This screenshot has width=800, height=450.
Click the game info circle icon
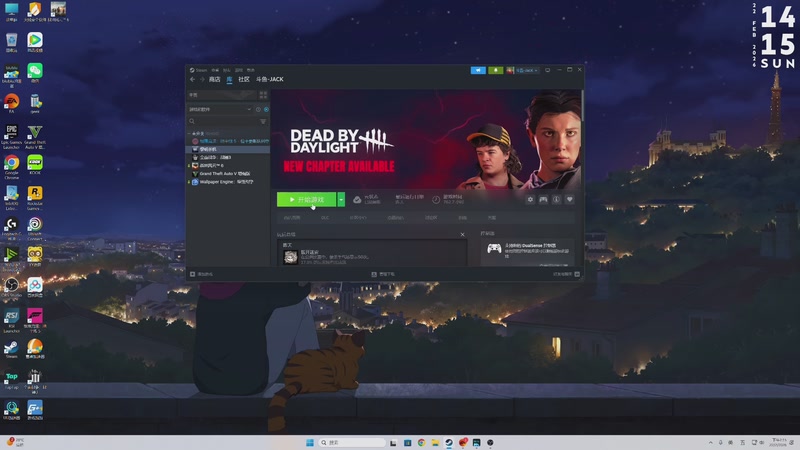coord(557,199)
